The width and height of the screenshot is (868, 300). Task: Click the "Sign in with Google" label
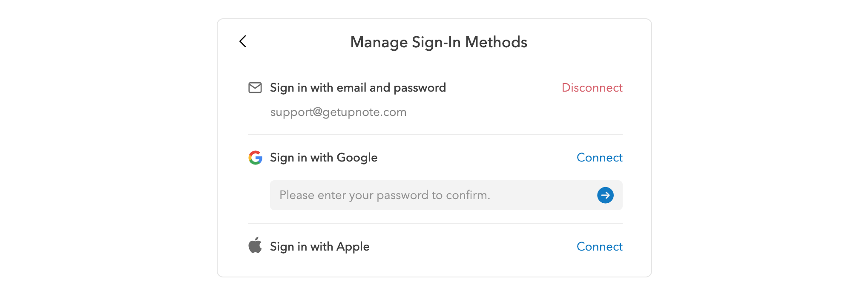[x=324, y=158]
